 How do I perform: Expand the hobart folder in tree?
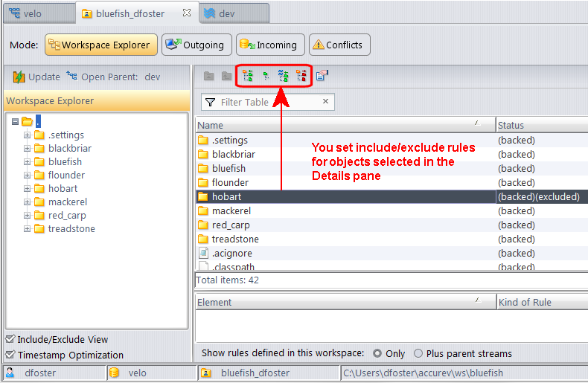tap(28, 189)
